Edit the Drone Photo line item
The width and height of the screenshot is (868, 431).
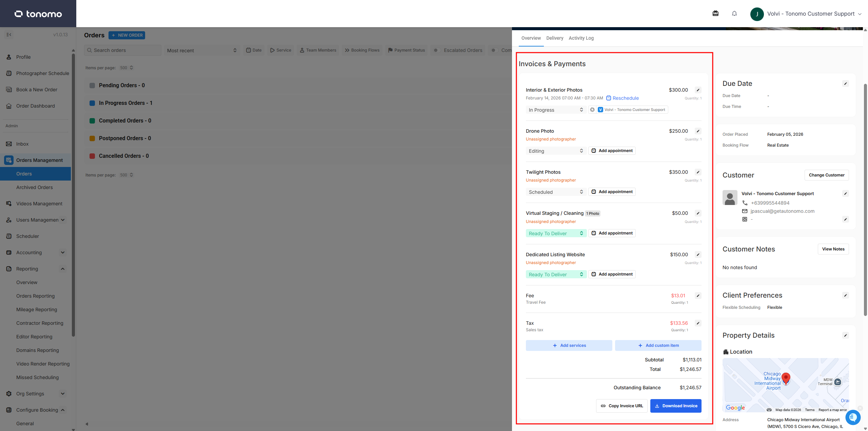tap(698, 131)
